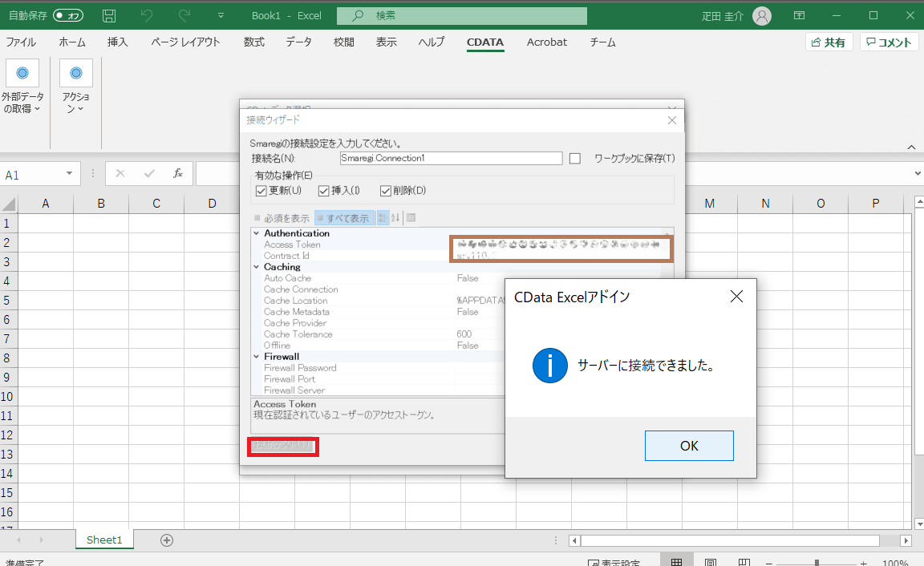
Task: Switch to the チーム ribbon tab
Action: [x=603, y=42]
